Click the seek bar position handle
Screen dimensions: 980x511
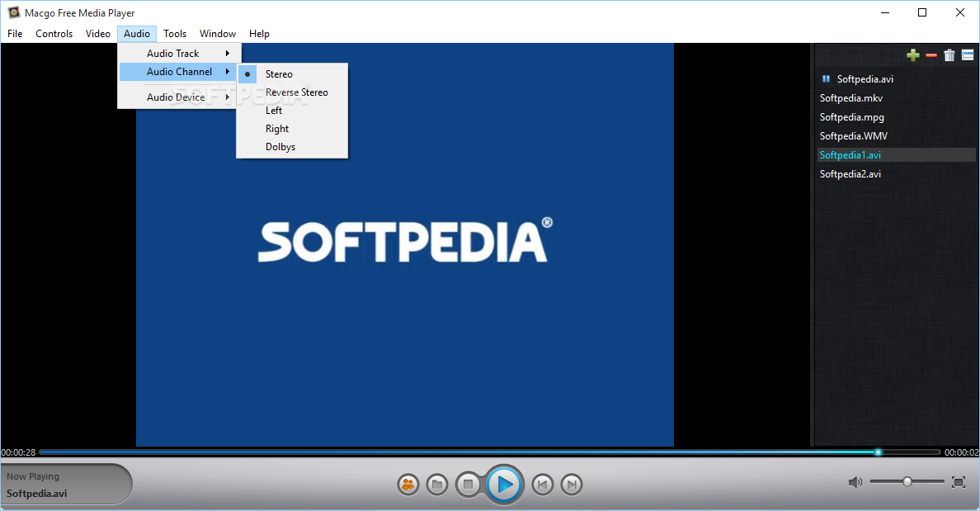[x=879, y=452]
